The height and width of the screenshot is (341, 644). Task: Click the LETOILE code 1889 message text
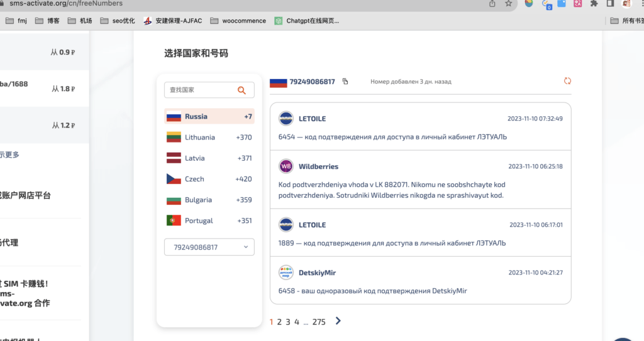click(x=392, y=243)
